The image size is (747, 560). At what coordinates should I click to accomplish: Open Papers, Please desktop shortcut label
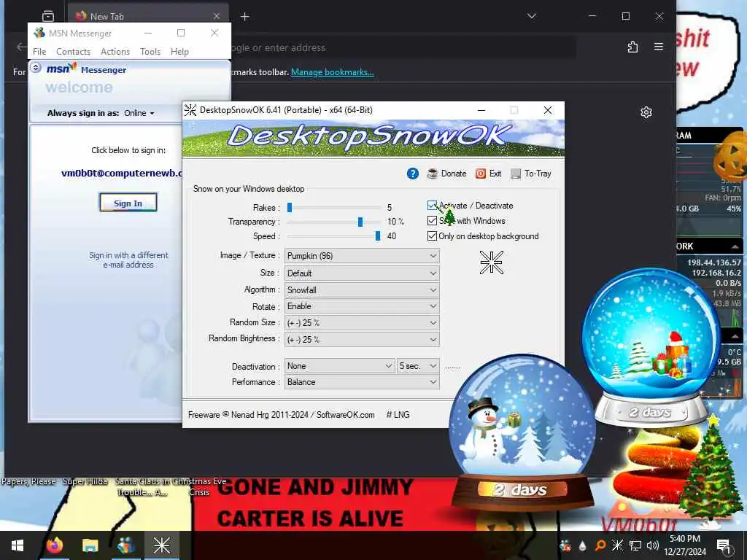(28, 481)
